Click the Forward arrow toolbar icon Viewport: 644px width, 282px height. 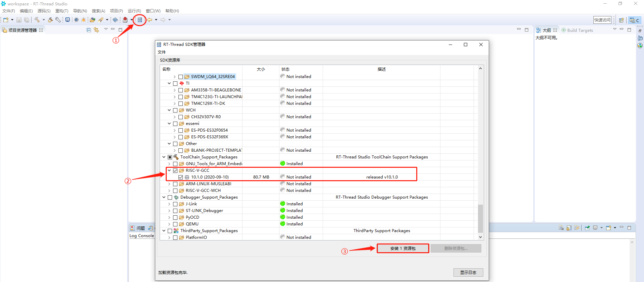163,20
